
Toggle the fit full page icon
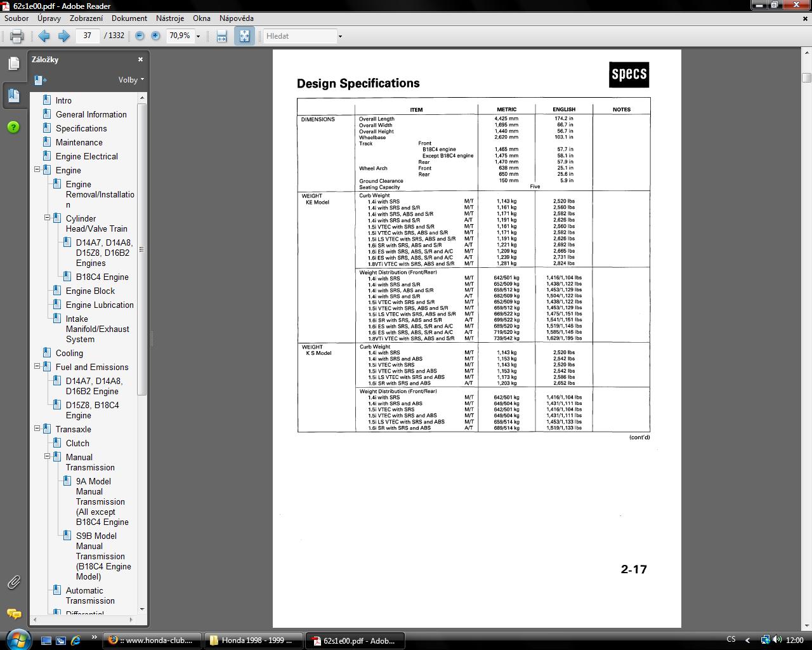click(x=244, y=36)
